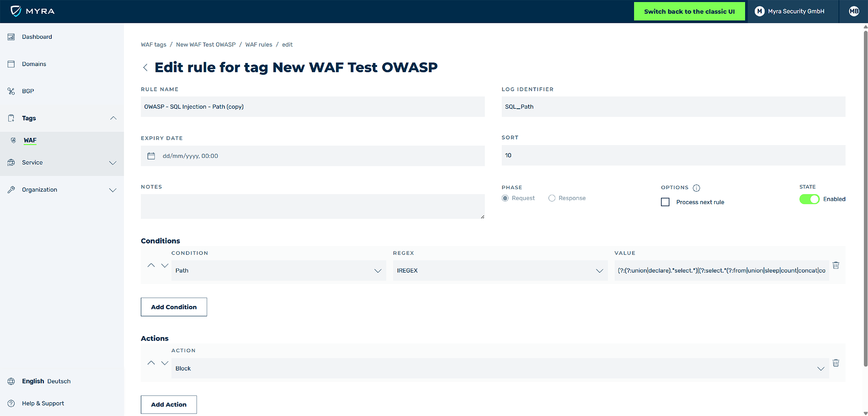This screenshot has height=416, width=868.
Task: Open BGP from the sidebar
Action: [x=28, y=91]
